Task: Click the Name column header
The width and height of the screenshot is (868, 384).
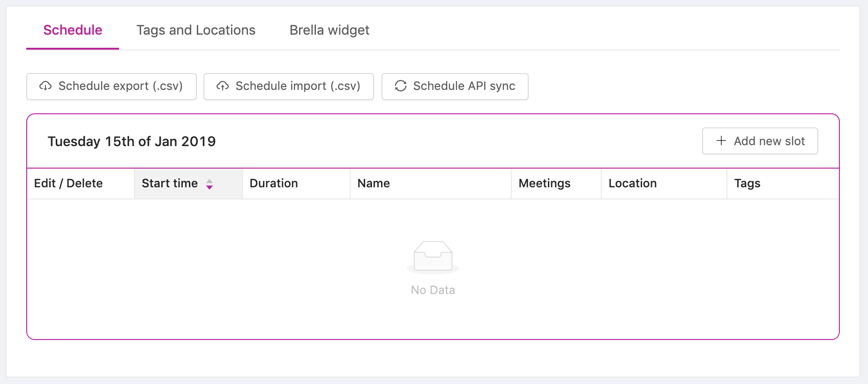Action: (431, 184)
